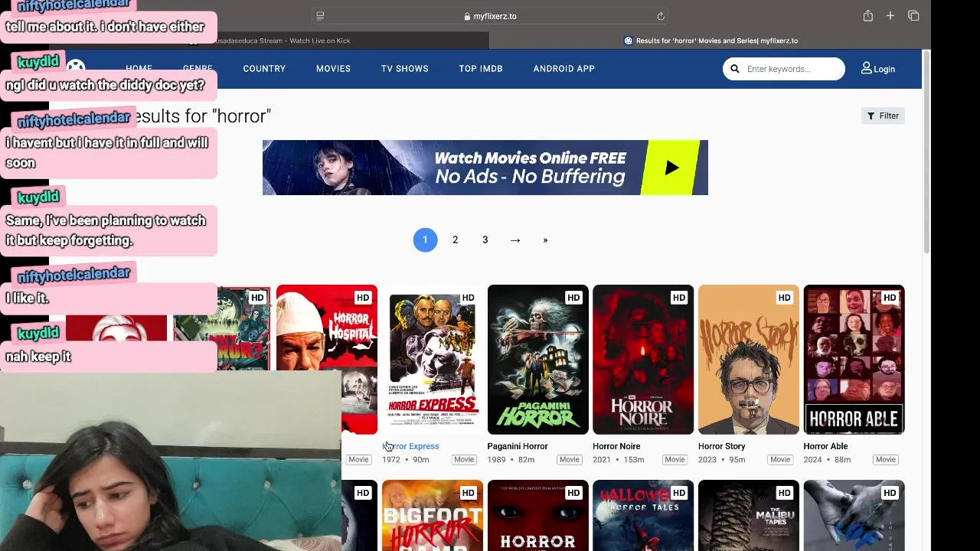This screenshot has height=551, width=980.
Task: Click the ad banner play button
Action: (671, 168)
